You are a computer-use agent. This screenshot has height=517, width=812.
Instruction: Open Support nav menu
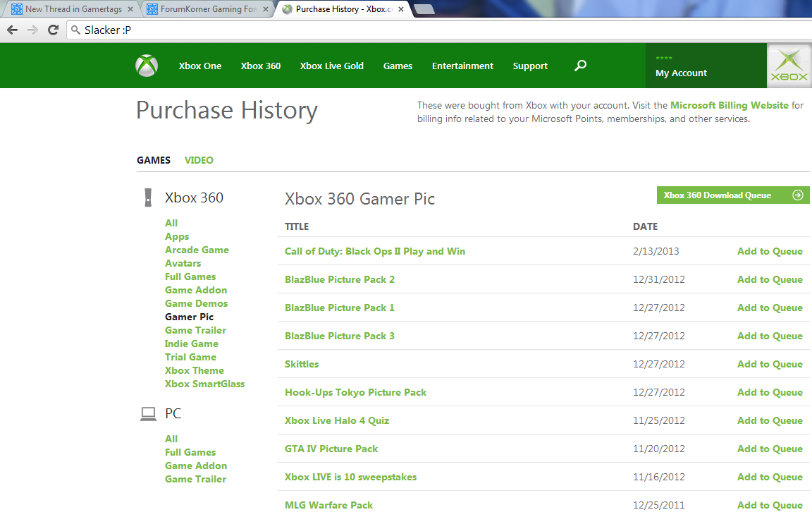[x=530, y=66]
